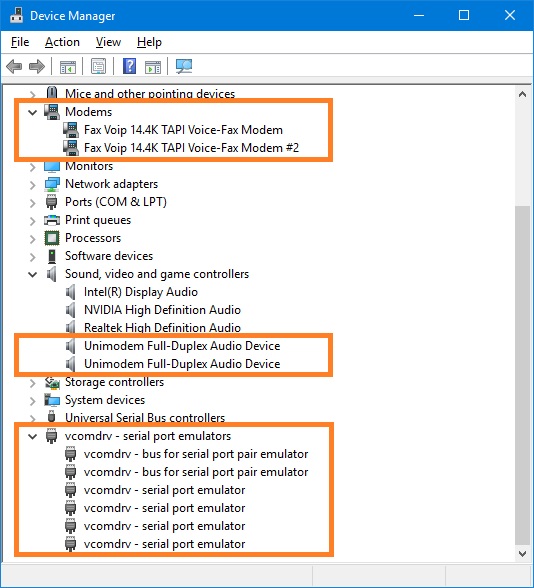
Task: Select the NVIDIA High Definition Audio device
Action: [x=162, y=310]
